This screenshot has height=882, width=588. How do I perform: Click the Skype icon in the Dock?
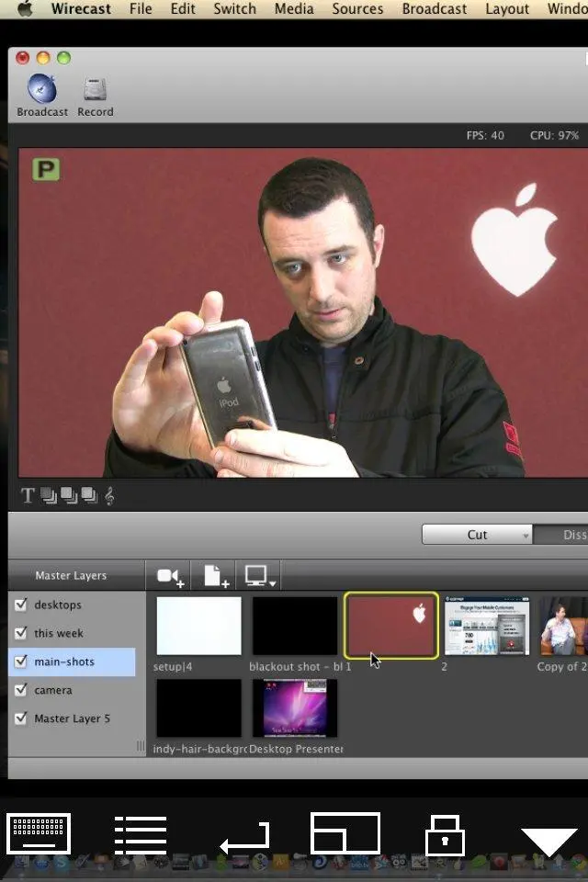[61, 862]
